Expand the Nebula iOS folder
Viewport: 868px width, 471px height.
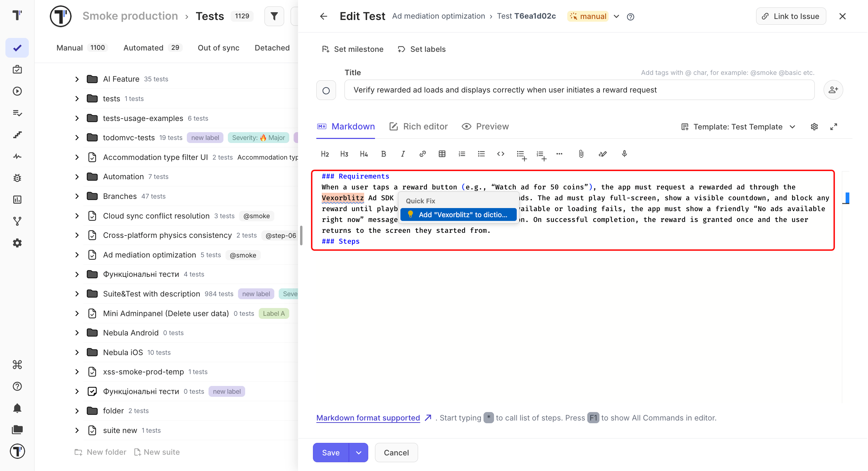click(x=77, y=352)
